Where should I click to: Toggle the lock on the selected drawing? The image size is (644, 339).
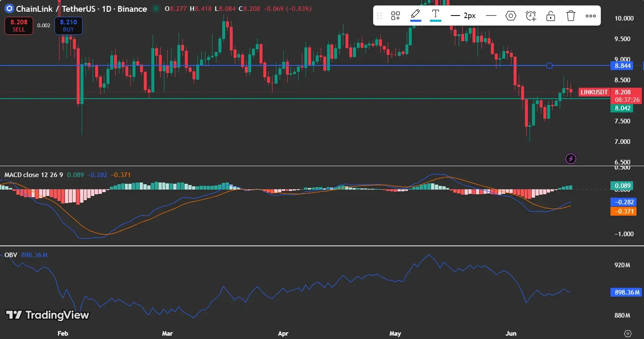[551, 16]
